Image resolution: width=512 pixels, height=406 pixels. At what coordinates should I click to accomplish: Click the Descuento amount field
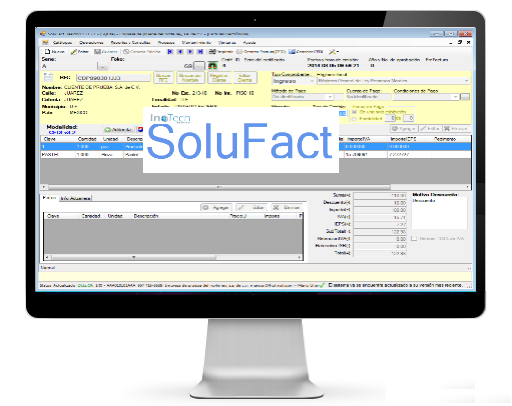click(380, 203)
